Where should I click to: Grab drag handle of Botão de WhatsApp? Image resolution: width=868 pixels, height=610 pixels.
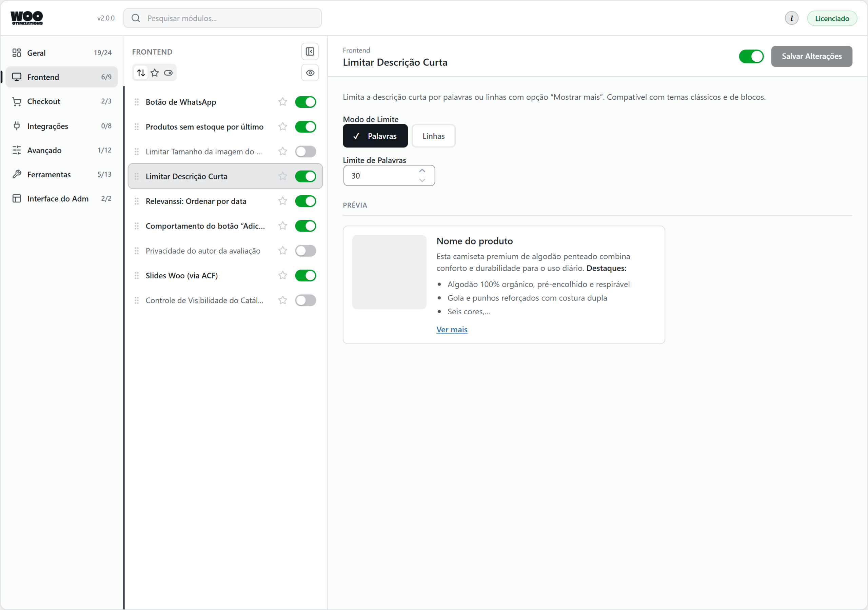point(137,102)
